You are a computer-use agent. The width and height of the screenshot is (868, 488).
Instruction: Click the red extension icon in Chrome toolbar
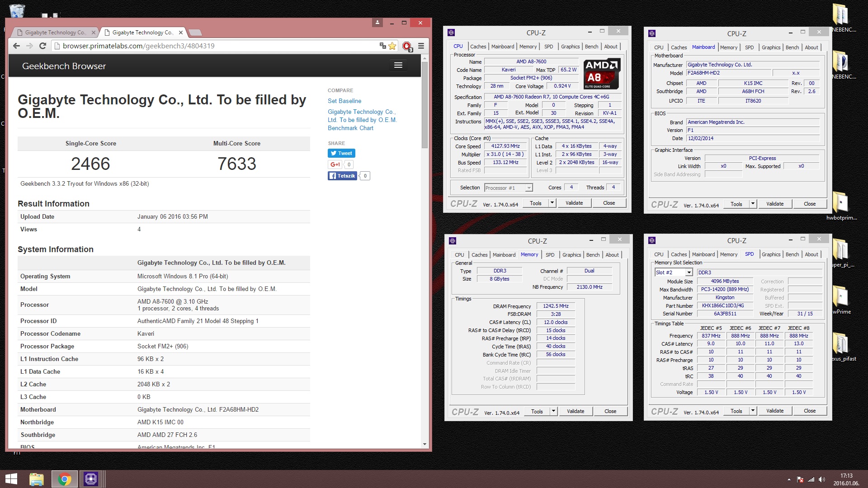point(407,46)
